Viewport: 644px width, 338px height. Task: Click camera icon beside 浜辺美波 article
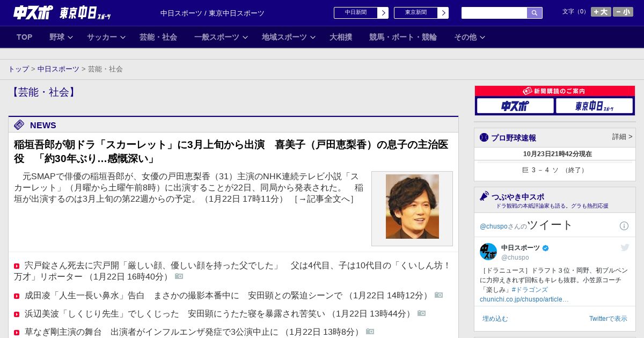click(421, 313)
